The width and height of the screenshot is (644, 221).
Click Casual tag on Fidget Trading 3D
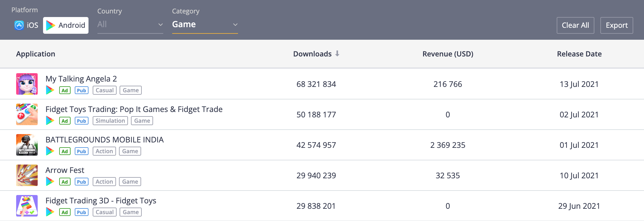coord(105,212)
